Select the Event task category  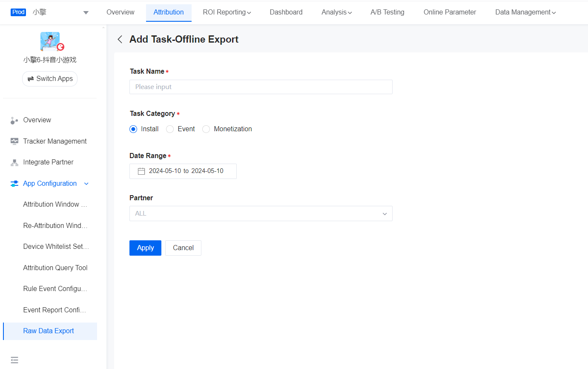[x=170, y=129]
